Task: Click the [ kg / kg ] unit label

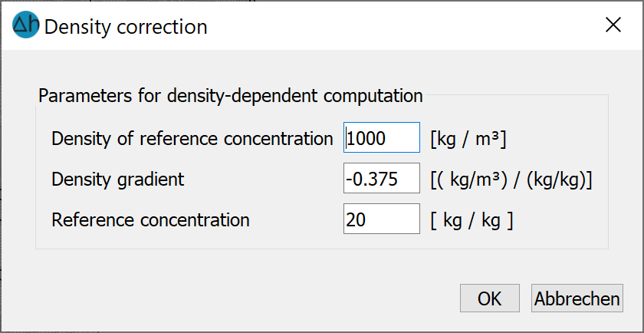Action: [472, 220]
